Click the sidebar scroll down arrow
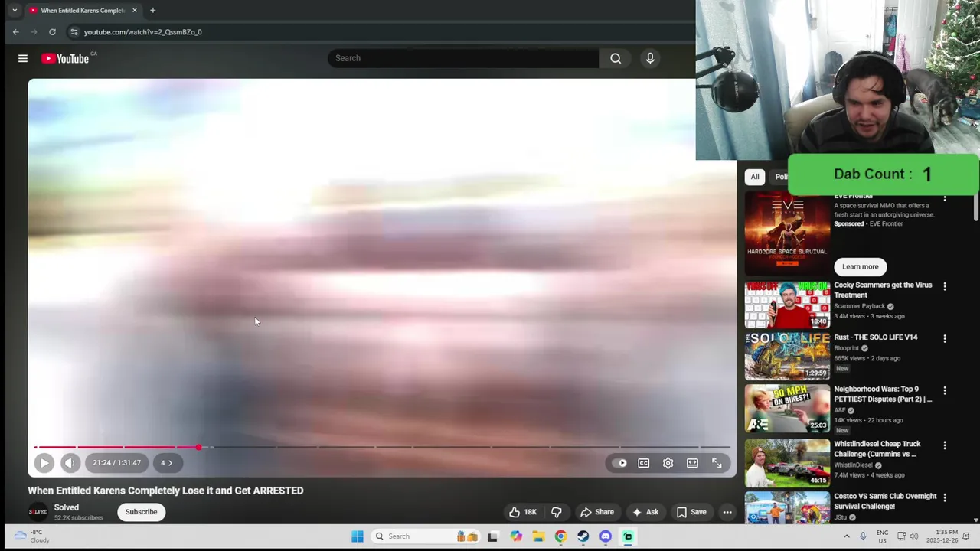This screenshot has height=551, width=980. pos(975,520)
